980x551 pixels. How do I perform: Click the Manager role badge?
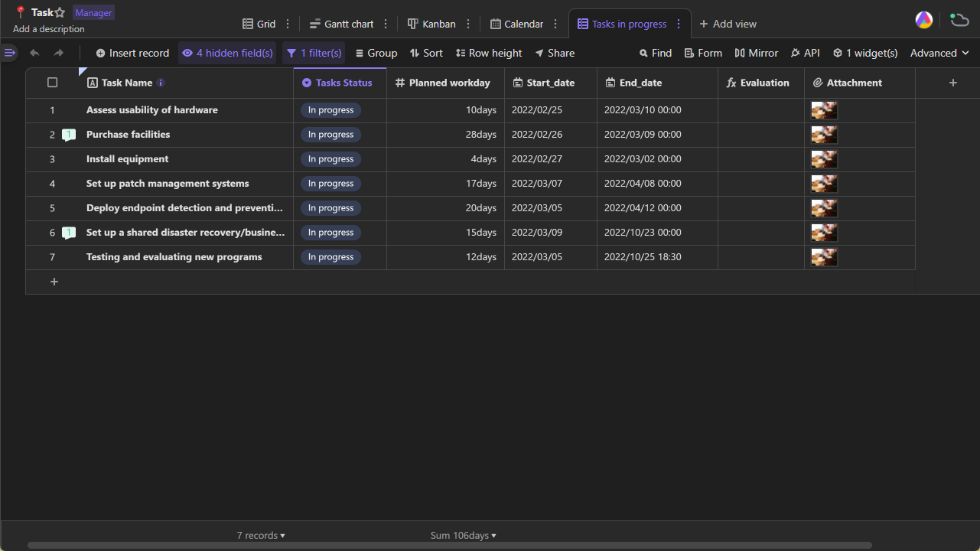(x=93, y=12)
